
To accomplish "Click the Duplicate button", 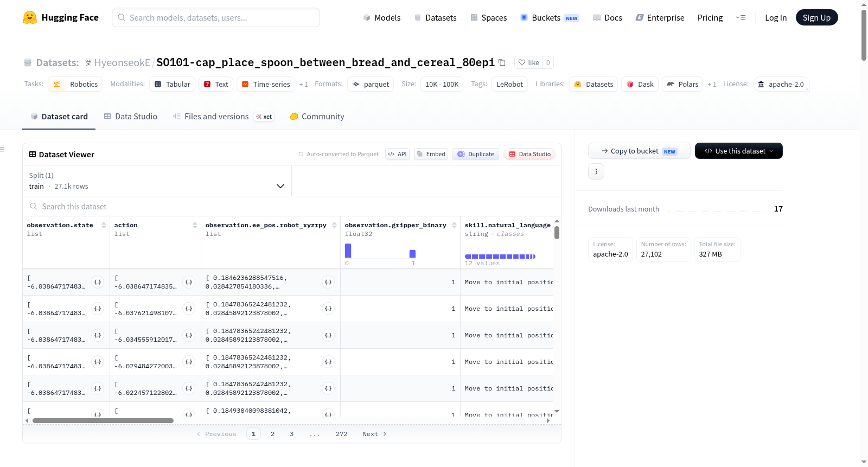I will 475,154.
